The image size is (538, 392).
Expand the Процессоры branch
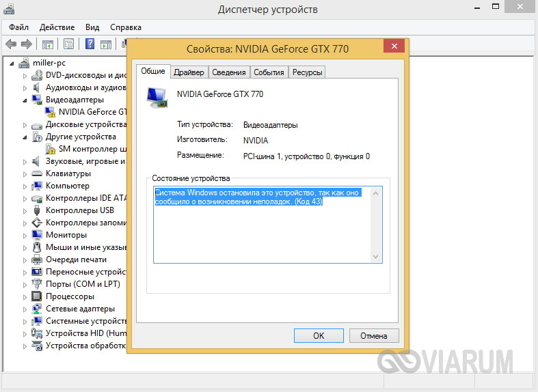[x=25, y=297]
